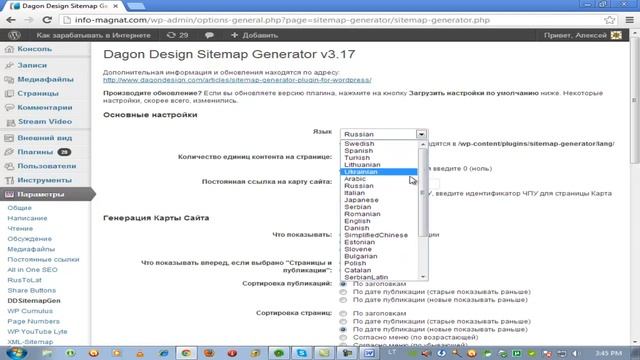Click the taskbar clock 3:45 PM

click(608, 353)
